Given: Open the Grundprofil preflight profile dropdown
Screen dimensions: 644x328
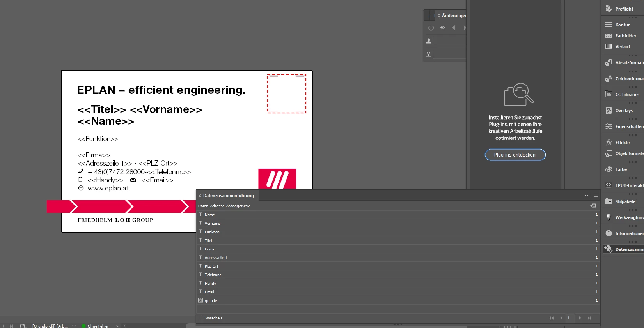Looking at the screenshot, I should tap(74, 326).
